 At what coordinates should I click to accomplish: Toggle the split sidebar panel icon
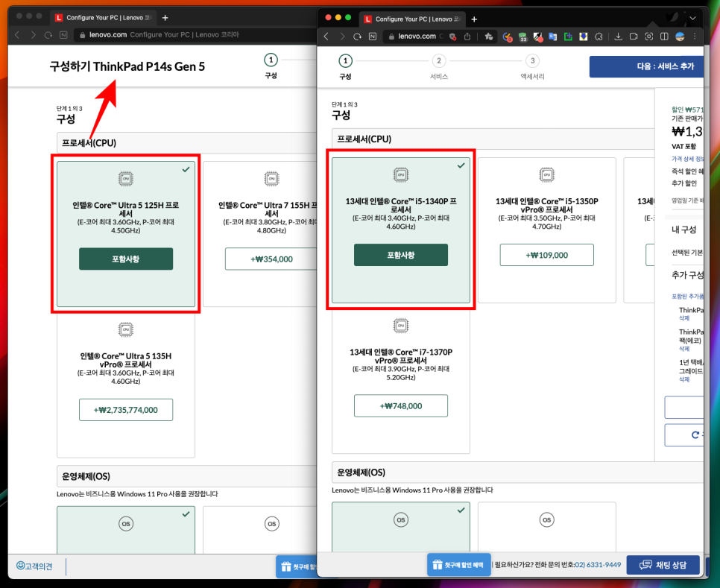pos(664,37)
